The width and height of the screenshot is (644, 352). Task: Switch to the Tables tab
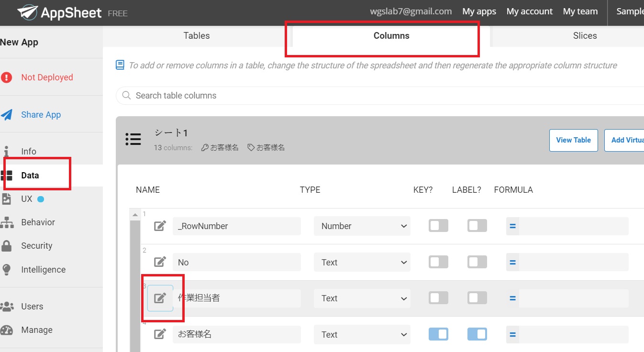[197, 36]
